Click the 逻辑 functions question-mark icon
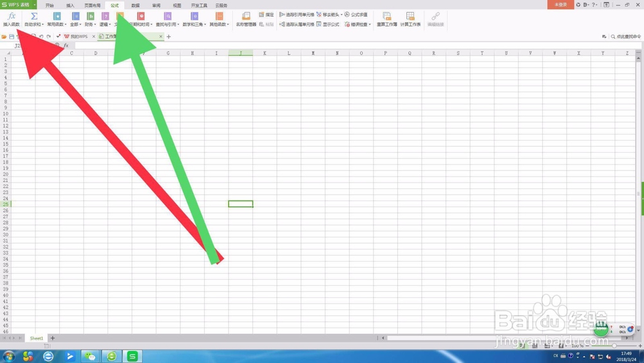 [x=105, y=16]
